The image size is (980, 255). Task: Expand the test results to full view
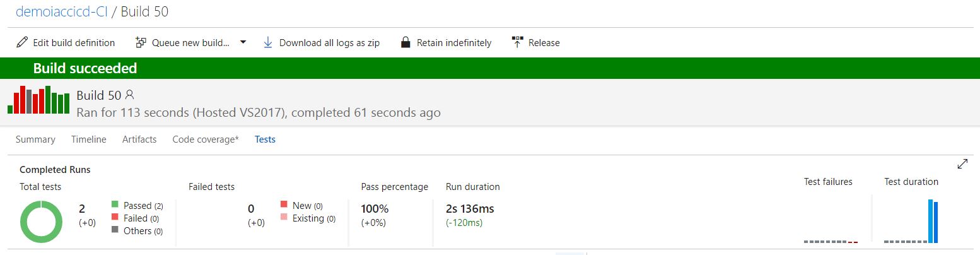coord(962,164)
